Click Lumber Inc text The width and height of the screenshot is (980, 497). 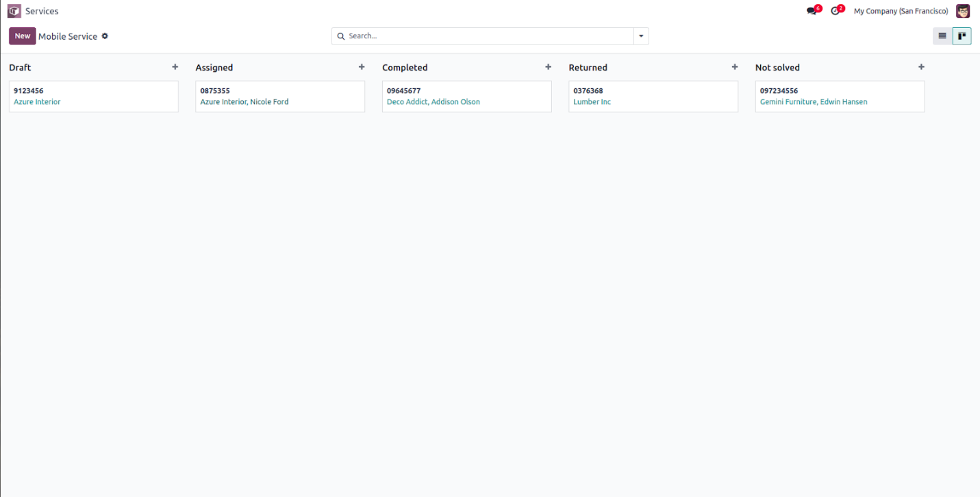(592, 102)
